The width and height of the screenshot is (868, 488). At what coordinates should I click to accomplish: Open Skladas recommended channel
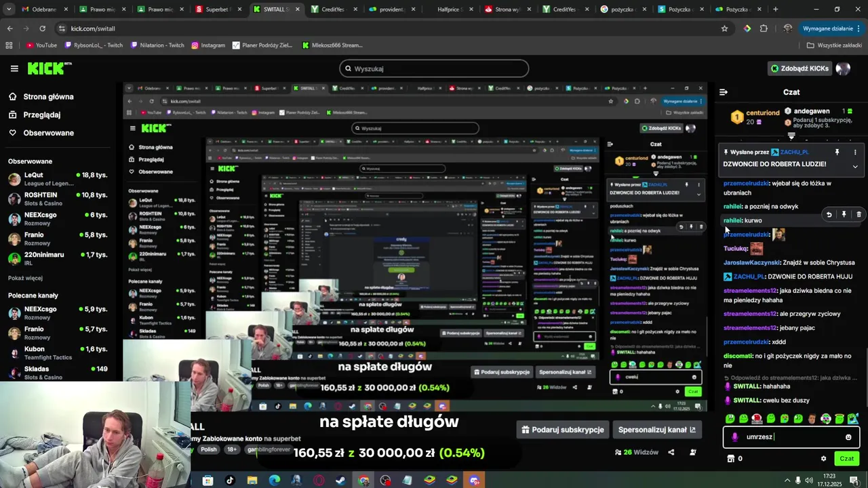[x=58, y=373]
